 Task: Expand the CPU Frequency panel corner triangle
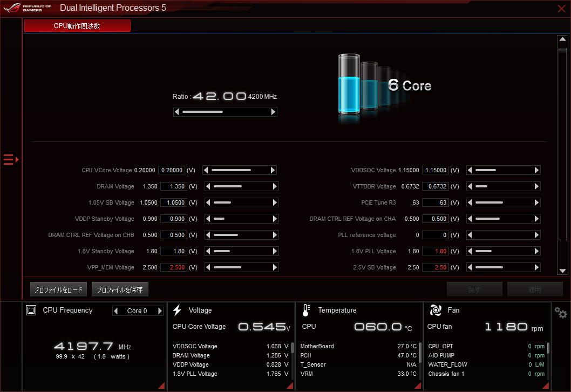pyautogui.click(x=162, y=386)
